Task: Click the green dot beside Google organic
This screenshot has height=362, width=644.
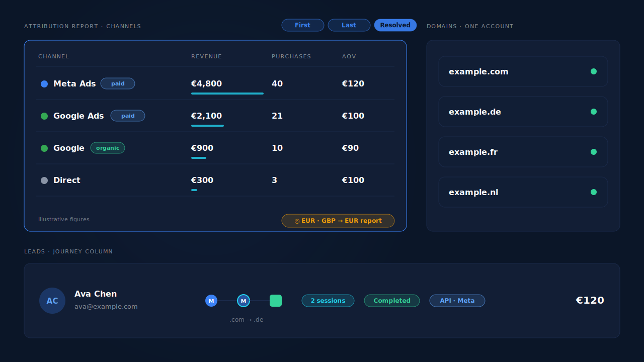Action: click(x=44, y=148)
